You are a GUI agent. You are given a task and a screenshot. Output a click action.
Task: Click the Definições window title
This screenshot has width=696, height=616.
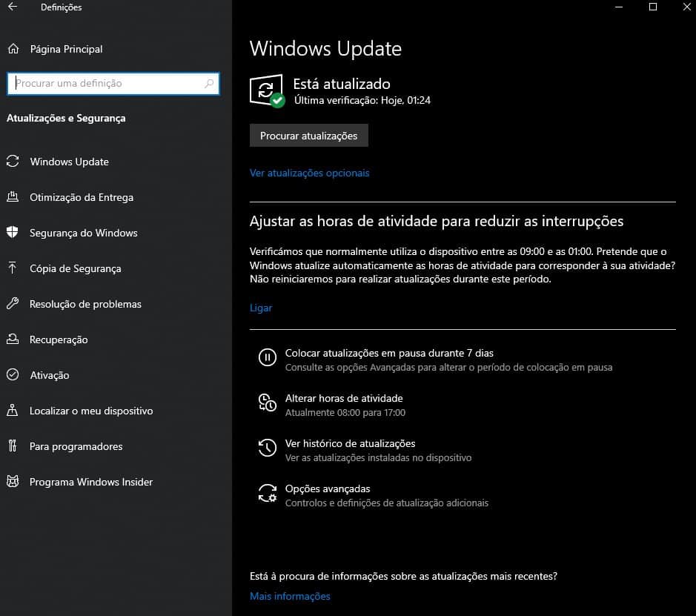(62, 7)
